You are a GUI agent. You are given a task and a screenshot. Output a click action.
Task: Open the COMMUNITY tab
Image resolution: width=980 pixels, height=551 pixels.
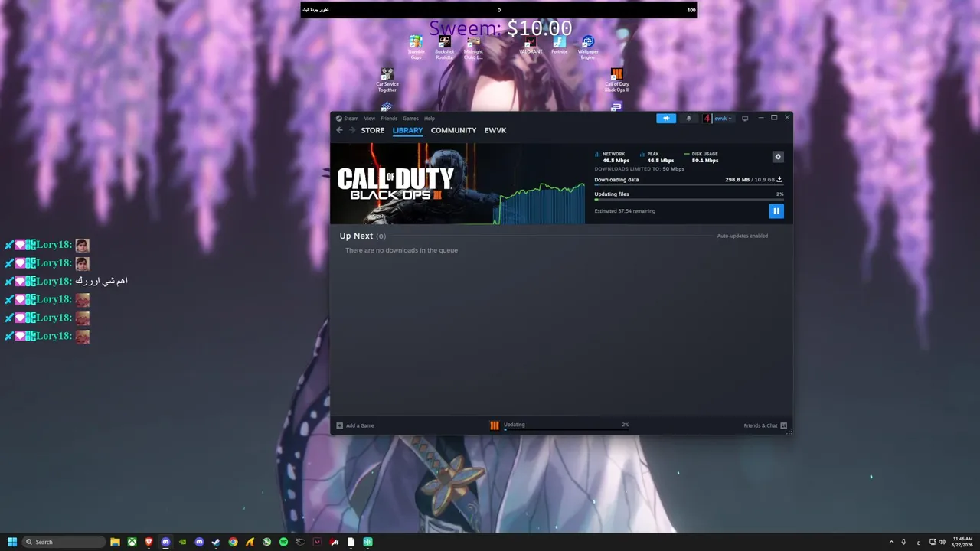453,130
